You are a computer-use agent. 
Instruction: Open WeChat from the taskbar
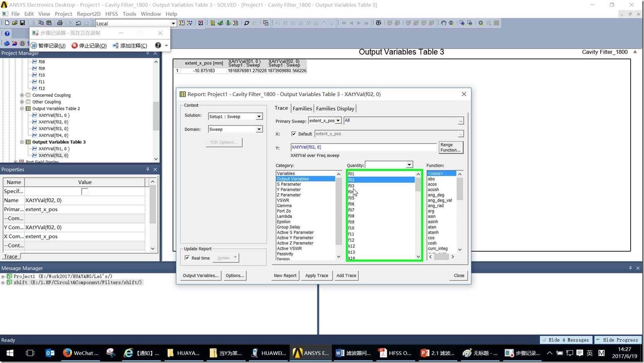pos(80,353)
